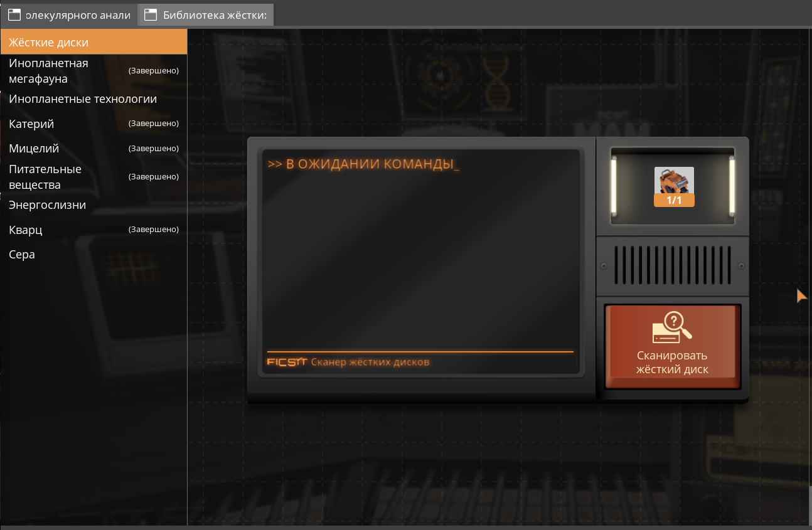812x530 pixels.
Task: Click the В ОЖИДАНИИ КОМАНДЫ terminal text
Action: click(x=363, y=164)
